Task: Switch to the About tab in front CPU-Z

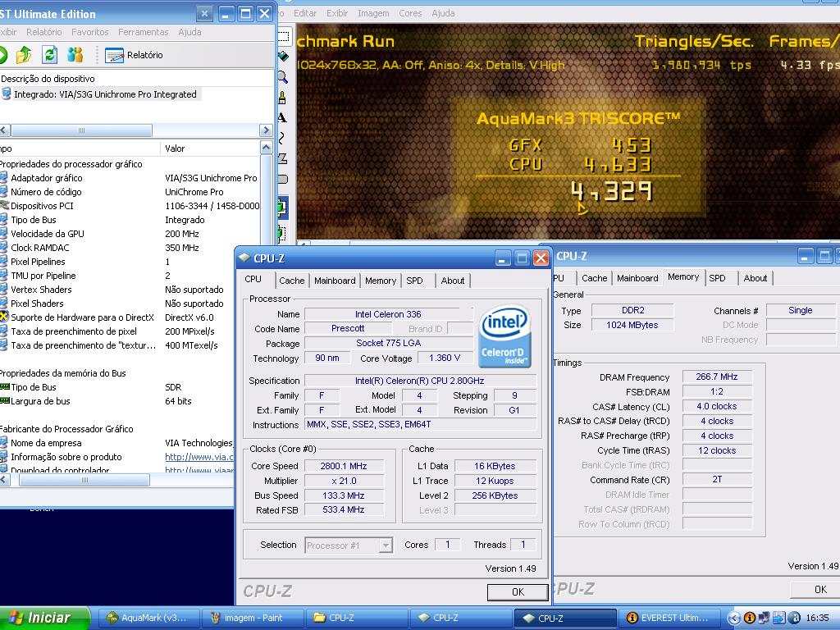Action: 453,281
